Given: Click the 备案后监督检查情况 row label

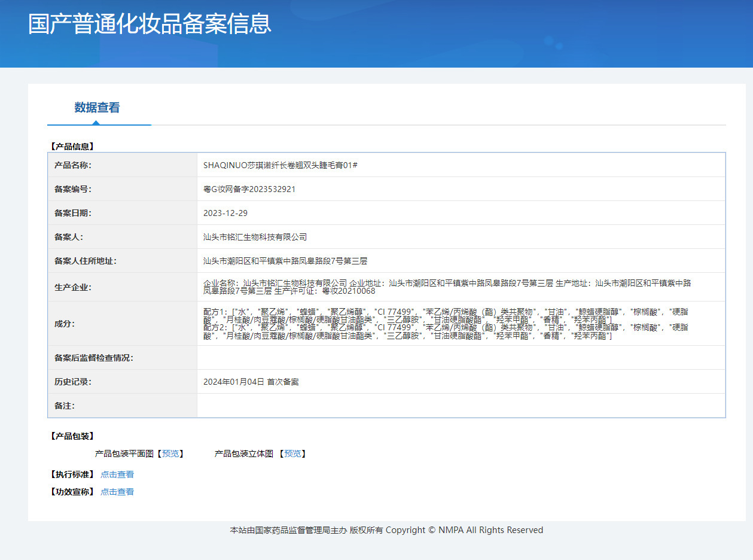Looking at the screenshot, I should [x=94, y=358].
